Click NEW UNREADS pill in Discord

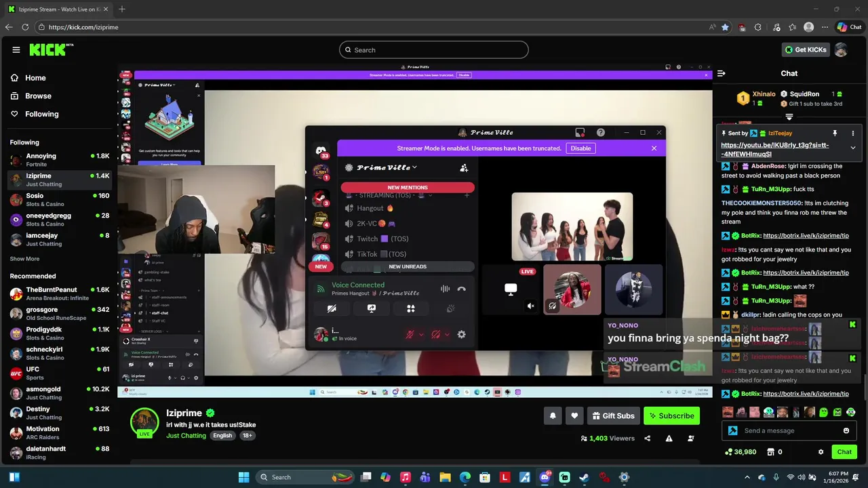click(408, 266)
